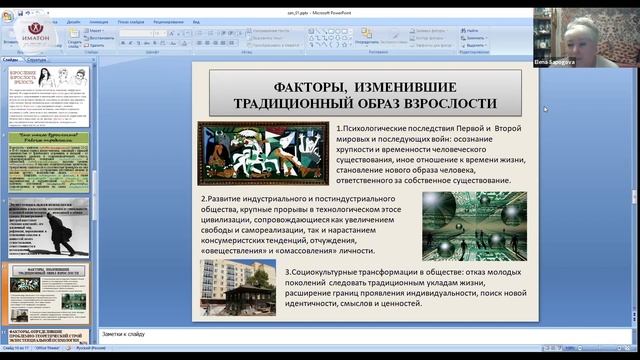640x360 pixels.
Task: Open Arrange (Упорядочить) menu
Action: click(367, 37)
